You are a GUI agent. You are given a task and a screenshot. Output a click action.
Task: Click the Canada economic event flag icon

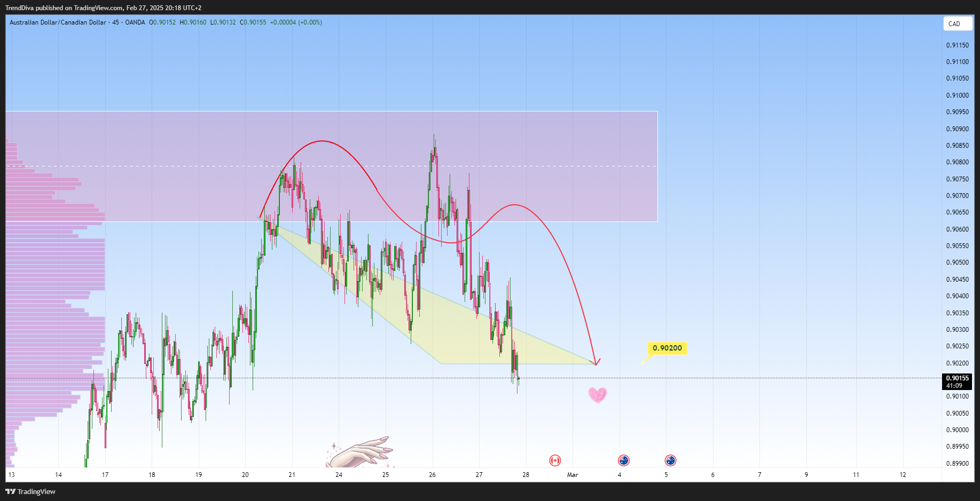(555, 460)
